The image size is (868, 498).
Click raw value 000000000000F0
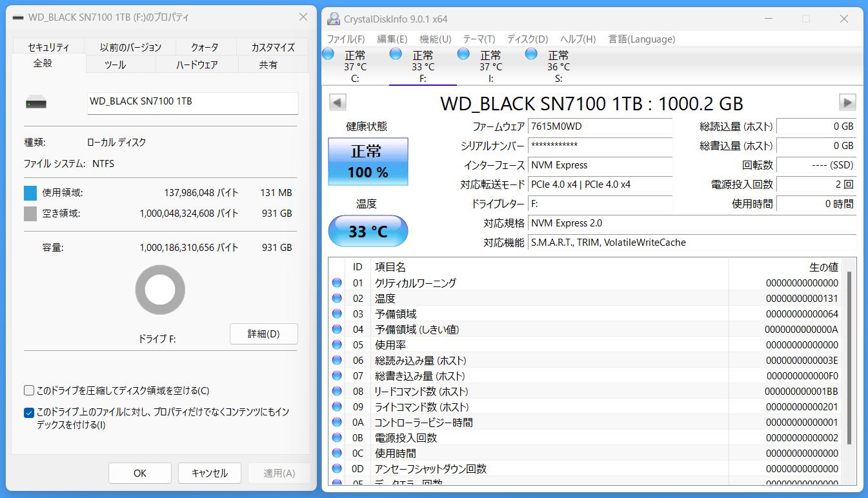tap(802, 375)
